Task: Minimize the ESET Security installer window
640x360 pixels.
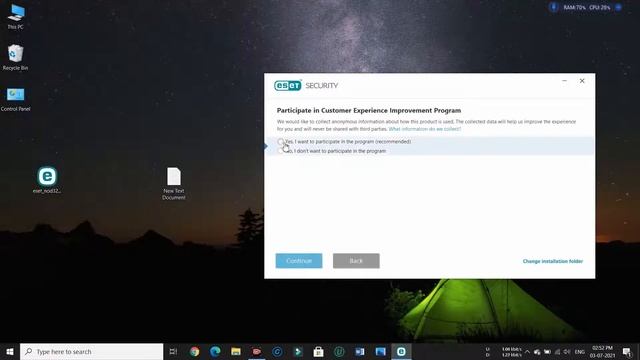Action: pyautogui.click(x=564, y=81)
